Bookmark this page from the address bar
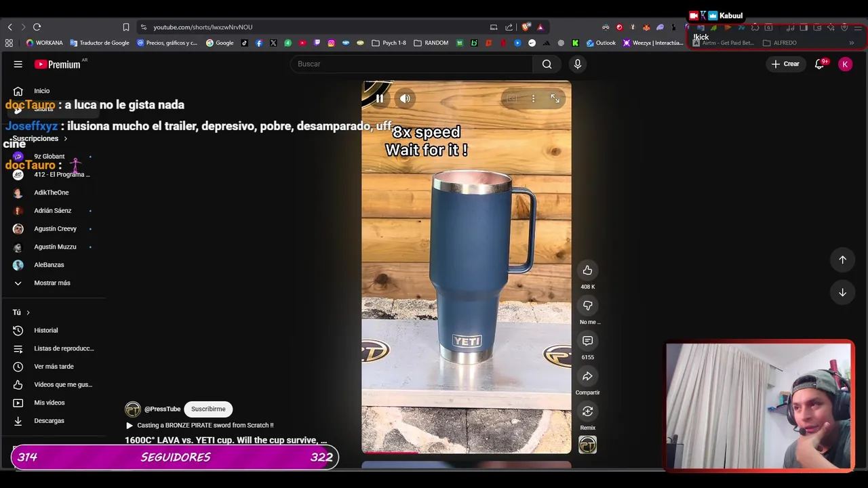Image resolution: width=868 pixels, height=488 pixels. pyautogui.click(x=126, y=27)
